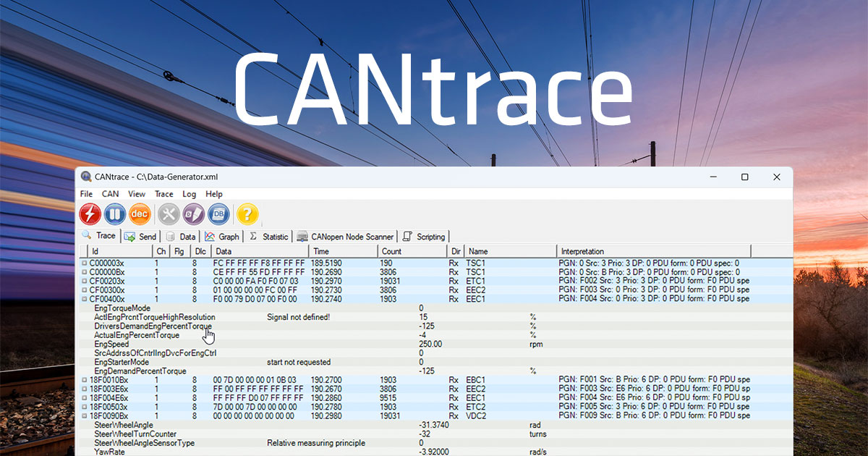The width and height of the screenshot is (868, 456).
Task: Select the SteerWheelAngle signal row
Action: coord(124,425)
